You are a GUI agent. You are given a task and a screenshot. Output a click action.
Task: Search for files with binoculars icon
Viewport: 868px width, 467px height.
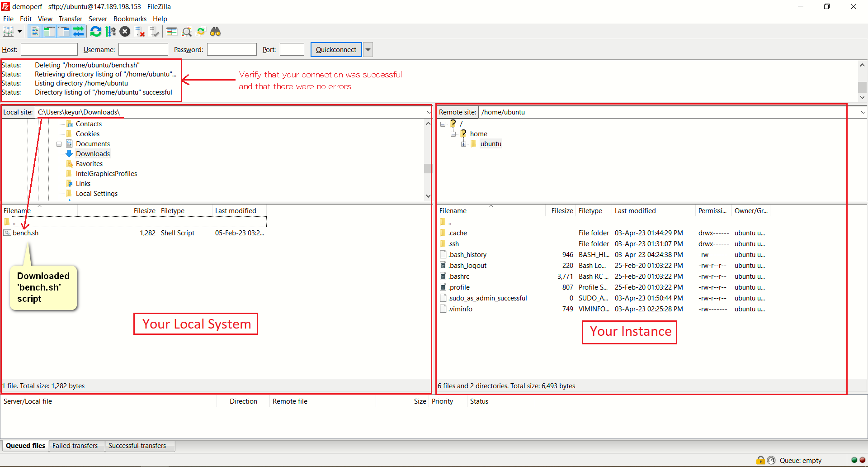(x=216, y=32)
